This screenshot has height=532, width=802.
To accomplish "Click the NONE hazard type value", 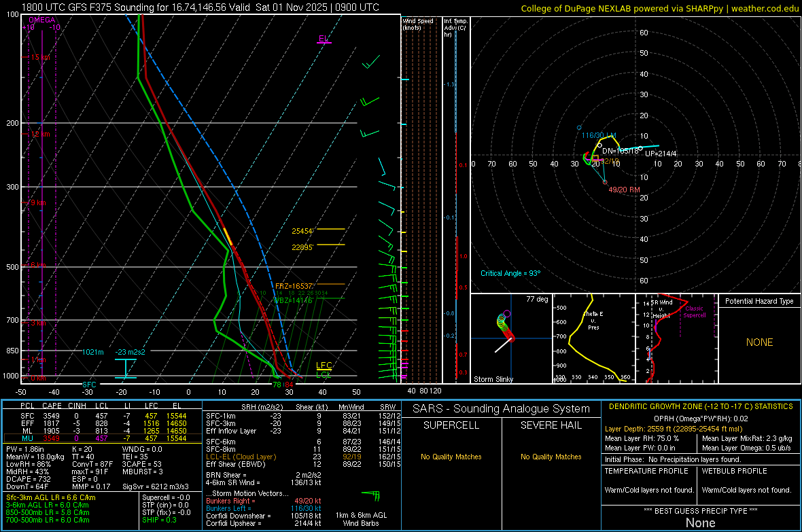I will 759,342.
